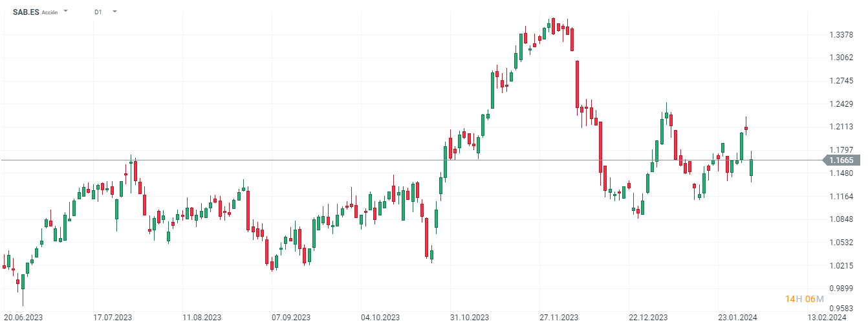Open the SAB.ES symbol dropdown arrow

pyautogui.click(x=65, y=11)
